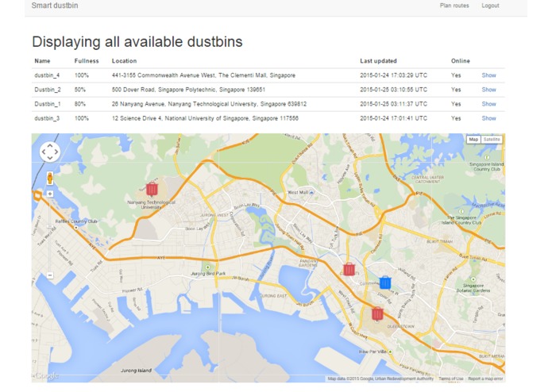Viewport: 552px width, 392px height.
Task: Click the Raffles Country Club map pin
Action: click(x=76, y=228)
